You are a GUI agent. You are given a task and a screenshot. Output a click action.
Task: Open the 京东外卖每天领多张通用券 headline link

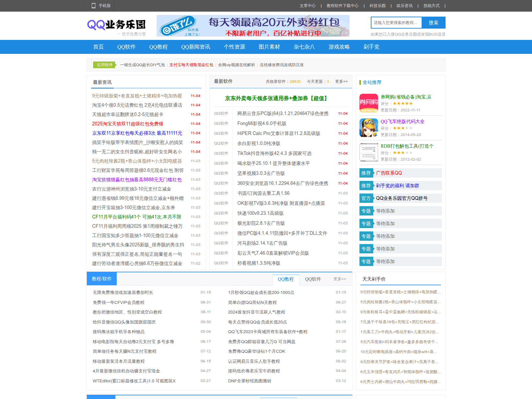pyautogui.click(x=277, y=98)
